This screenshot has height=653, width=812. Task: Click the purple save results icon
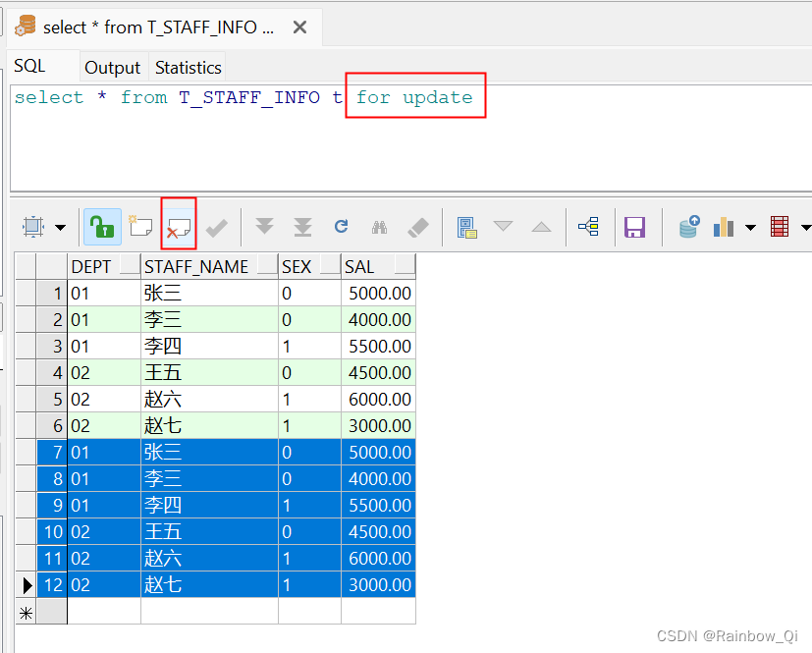(x=634, y=226)
